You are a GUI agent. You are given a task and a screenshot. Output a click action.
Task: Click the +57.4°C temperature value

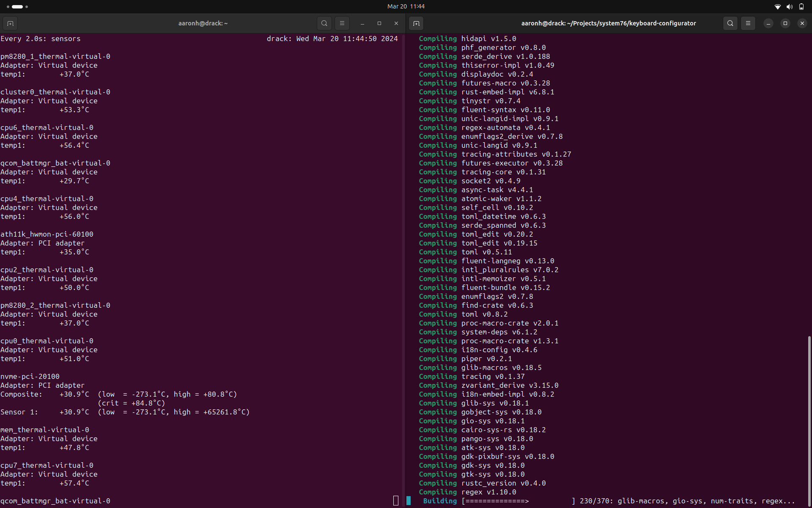(x=74, y=483)
